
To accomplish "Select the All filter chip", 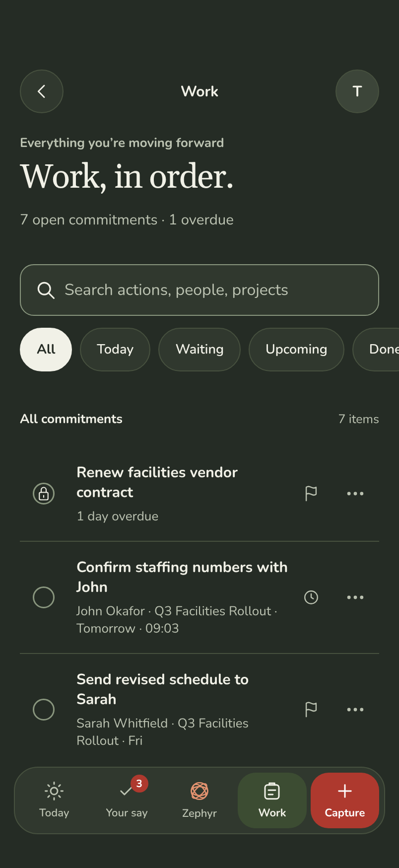I will (46, 350).
